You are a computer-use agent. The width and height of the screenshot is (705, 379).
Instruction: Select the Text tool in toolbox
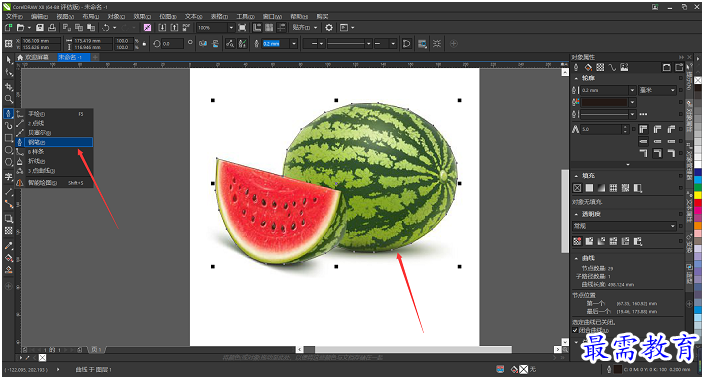point(8,176)
